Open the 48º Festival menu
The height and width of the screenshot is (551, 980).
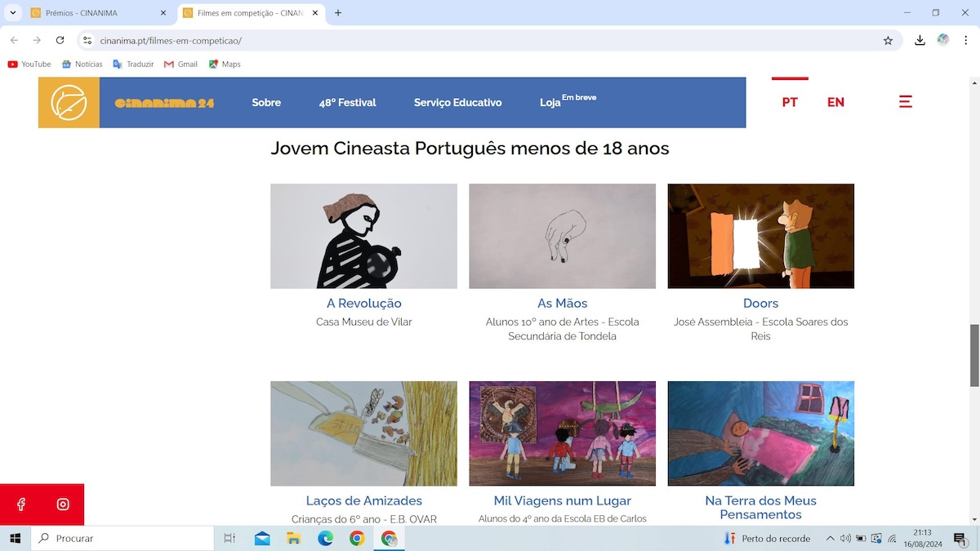pos(347,103)
